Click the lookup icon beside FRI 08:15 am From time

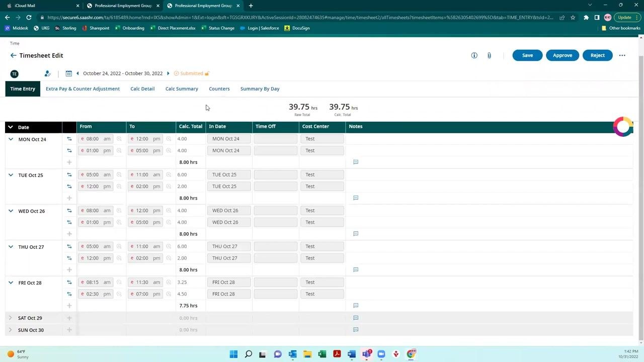pyautogui.click(x=119, y=282)
